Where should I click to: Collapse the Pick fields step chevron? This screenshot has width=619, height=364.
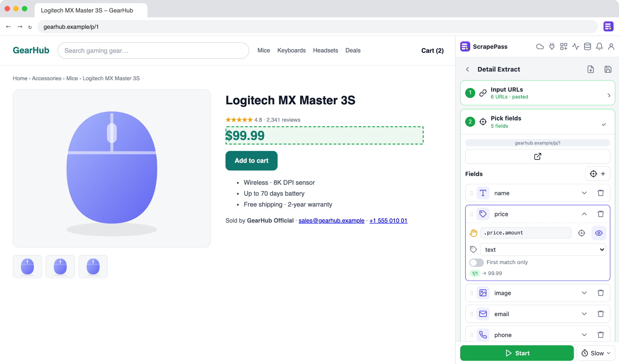pyautogui.click(x=604, y=124)
